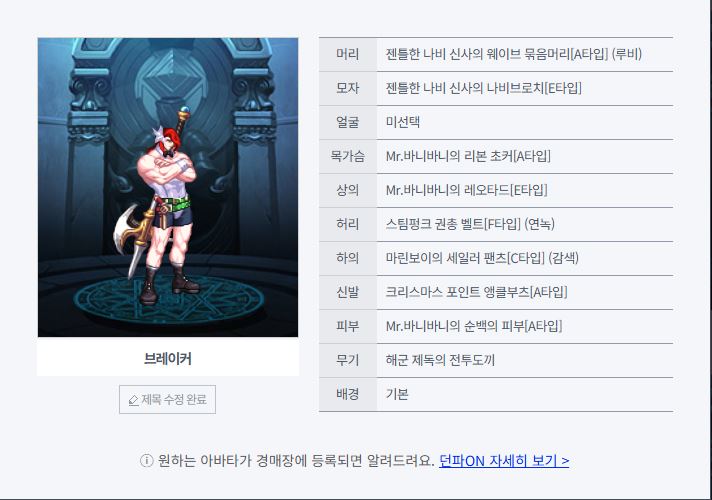Click the 머리 category label cell

click(348, 54)
